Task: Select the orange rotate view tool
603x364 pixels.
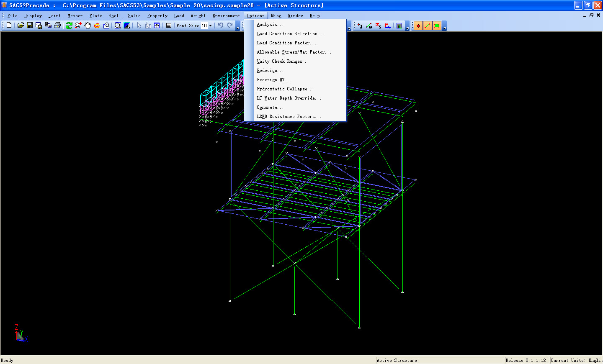Action: point(97,26)
